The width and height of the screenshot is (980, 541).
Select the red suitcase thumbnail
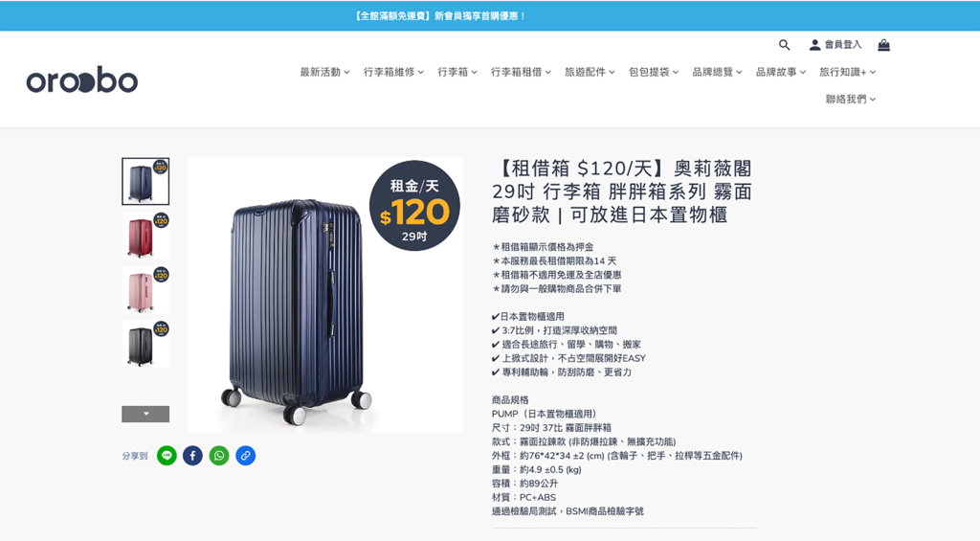(145, 236)
